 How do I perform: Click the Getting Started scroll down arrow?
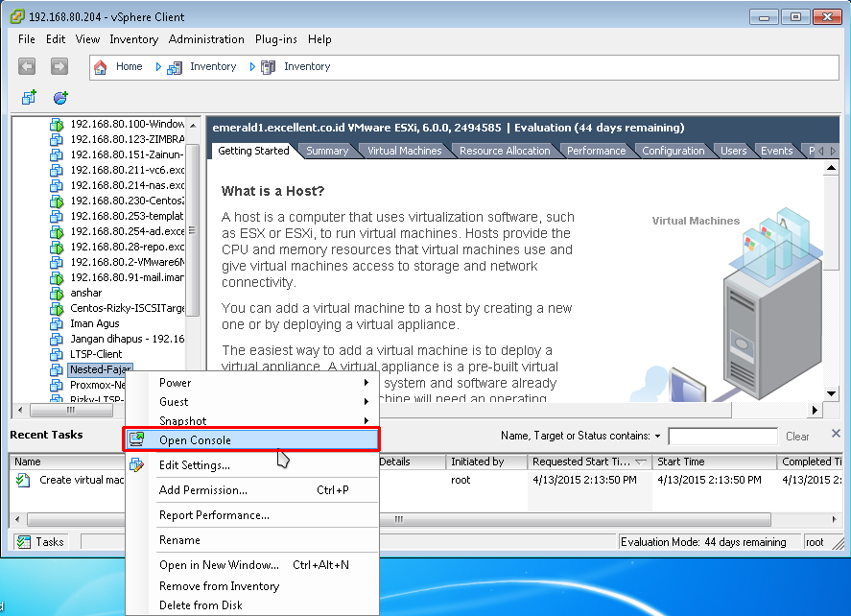831,393
